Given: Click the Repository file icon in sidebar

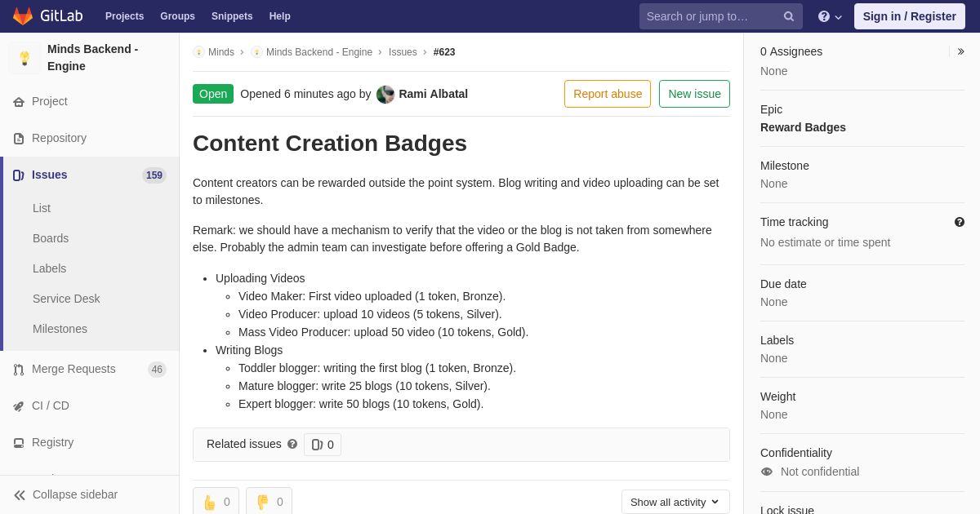Looking at the screenshot, I should 19,139.
